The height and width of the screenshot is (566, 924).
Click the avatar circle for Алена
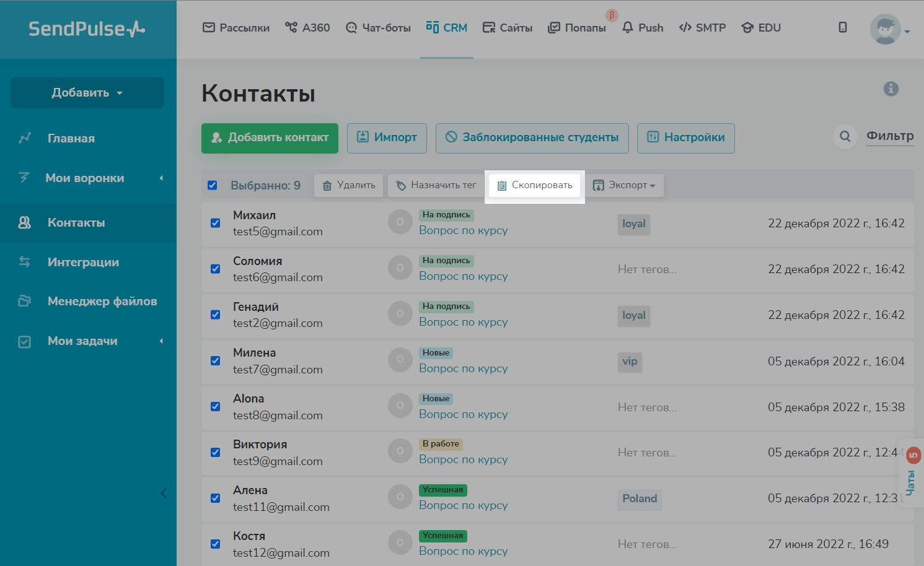400,497
